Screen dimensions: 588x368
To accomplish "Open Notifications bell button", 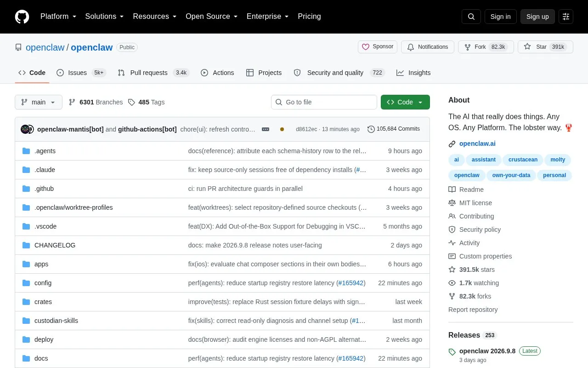I will tap(428, 47).
